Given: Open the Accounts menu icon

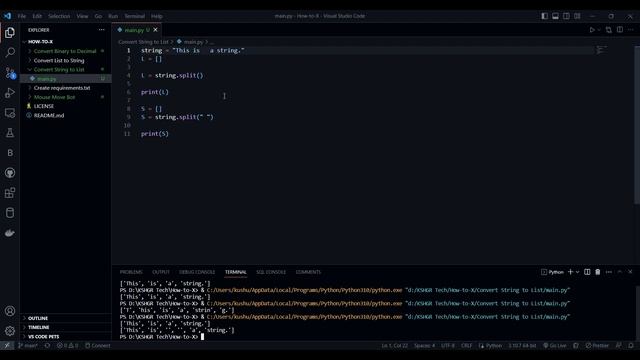Looking at the screenshot, I should pos(10,311).
